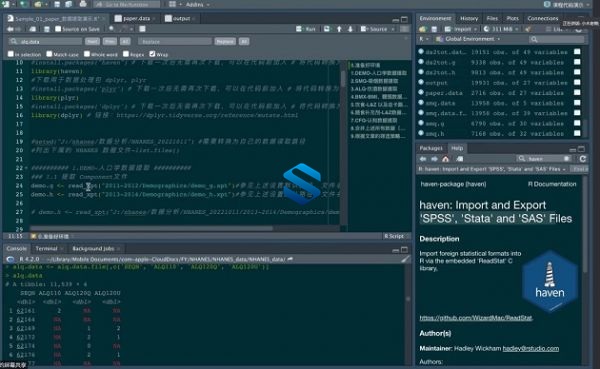Click the editor horizontal scrollbar

click(152, 228)
